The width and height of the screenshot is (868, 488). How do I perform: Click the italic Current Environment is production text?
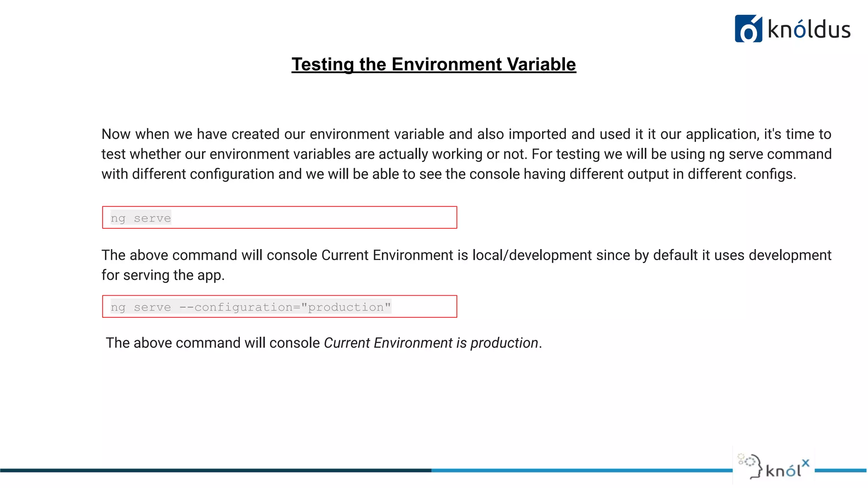pos(431,343)
